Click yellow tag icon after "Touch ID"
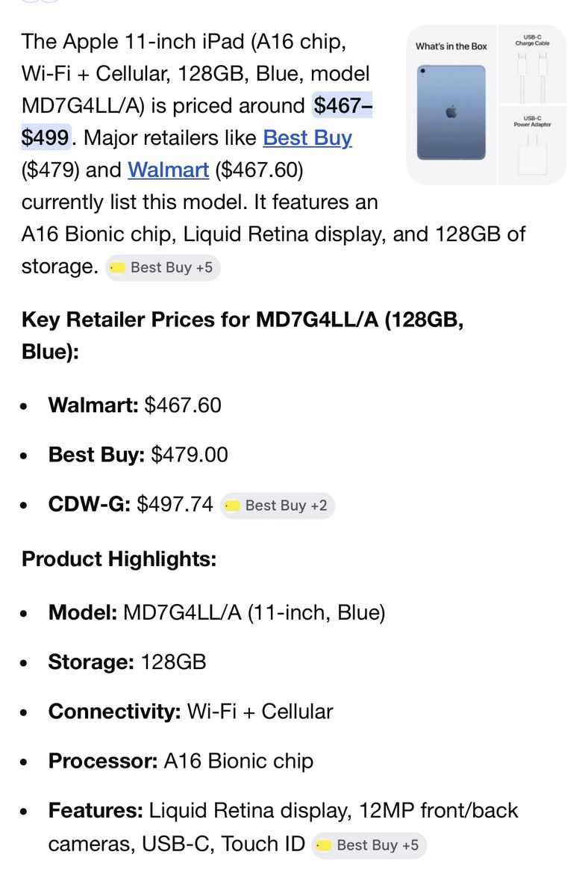588x896 pixels. coord(324,845)
